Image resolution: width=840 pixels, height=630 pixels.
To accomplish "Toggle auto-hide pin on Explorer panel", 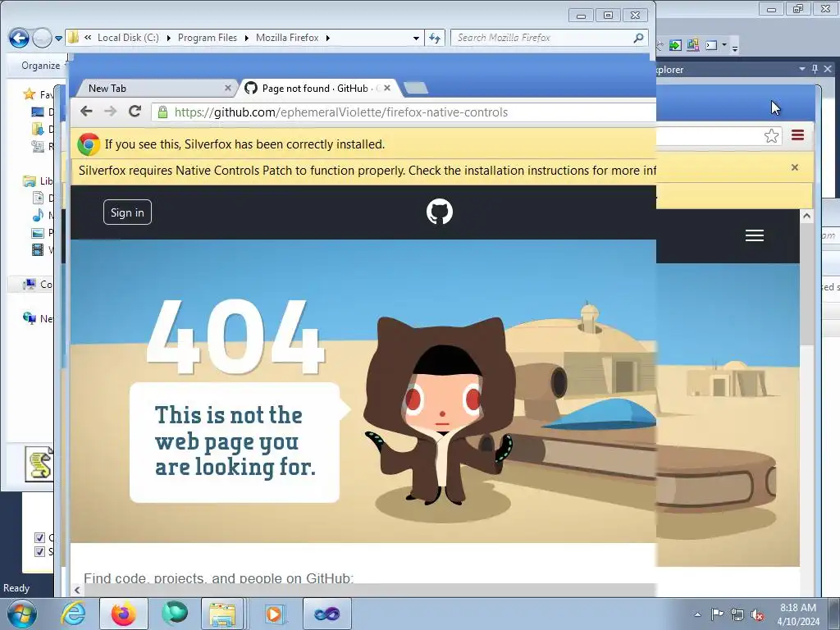I will coord(815,69).
